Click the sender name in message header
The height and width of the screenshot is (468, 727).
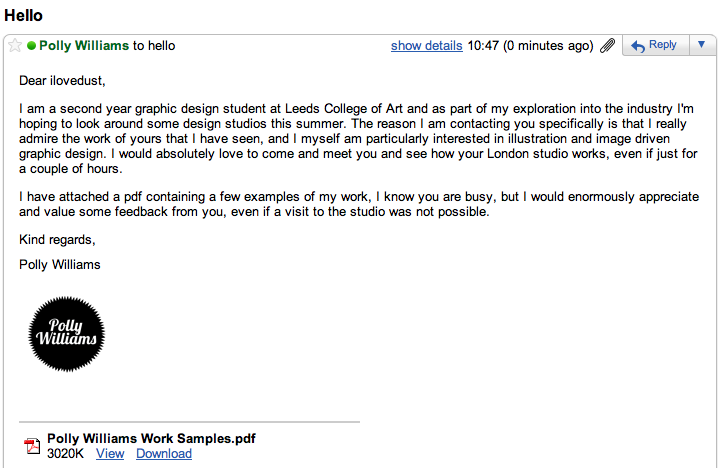[x=85, y=46]
